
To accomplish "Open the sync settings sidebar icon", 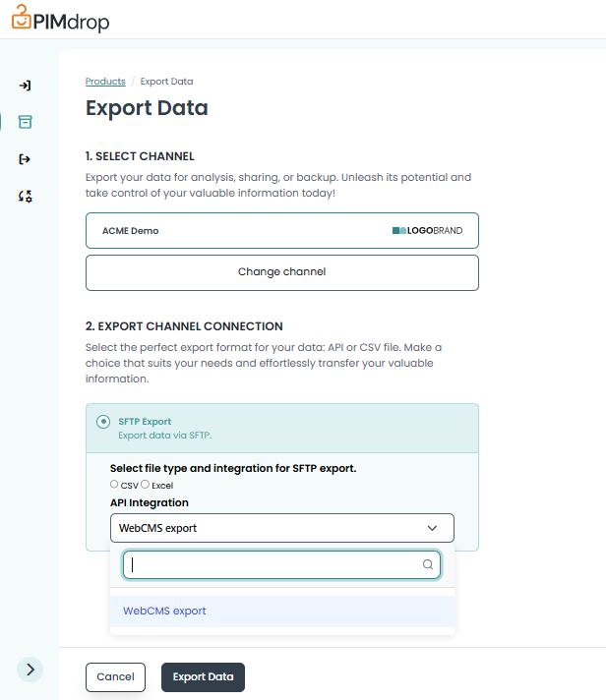I will pos(26,197).
